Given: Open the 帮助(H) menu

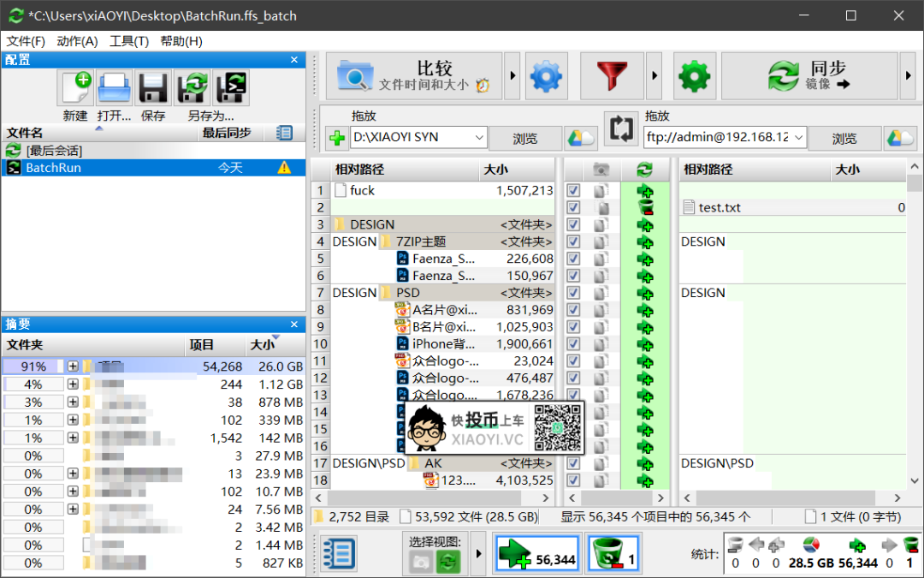Looking at the screenshot, I should [x=181, y=41].
